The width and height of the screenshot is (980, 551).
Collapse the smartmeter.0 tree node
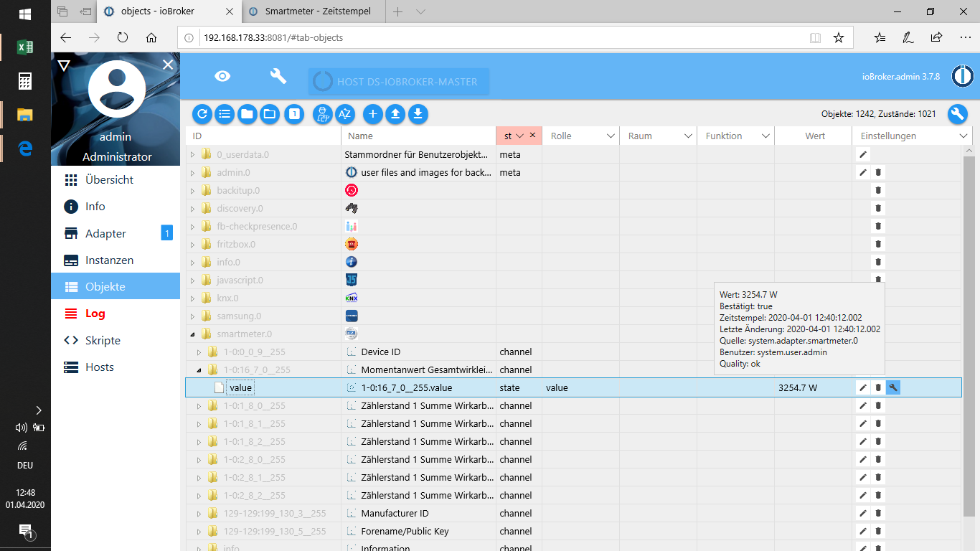192,334
